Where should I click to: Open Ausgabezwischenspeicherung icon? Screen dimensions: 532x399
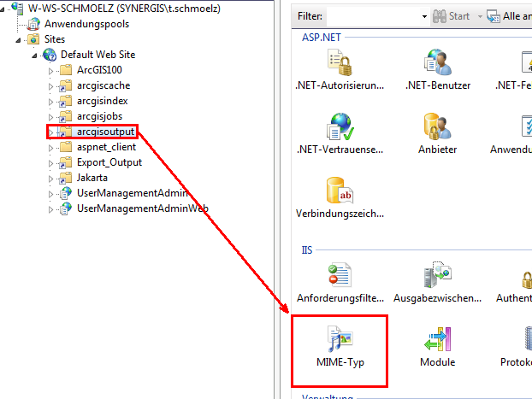pos(437,274)
